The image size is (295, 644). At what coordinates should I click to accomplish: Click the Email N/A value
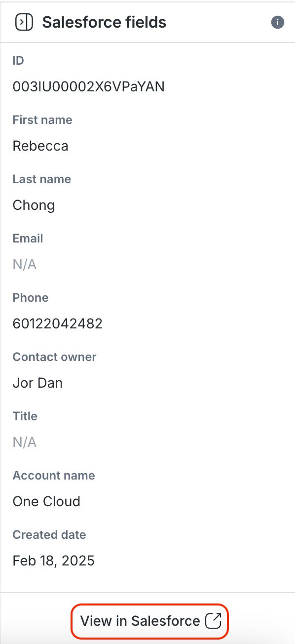point(25,265)
